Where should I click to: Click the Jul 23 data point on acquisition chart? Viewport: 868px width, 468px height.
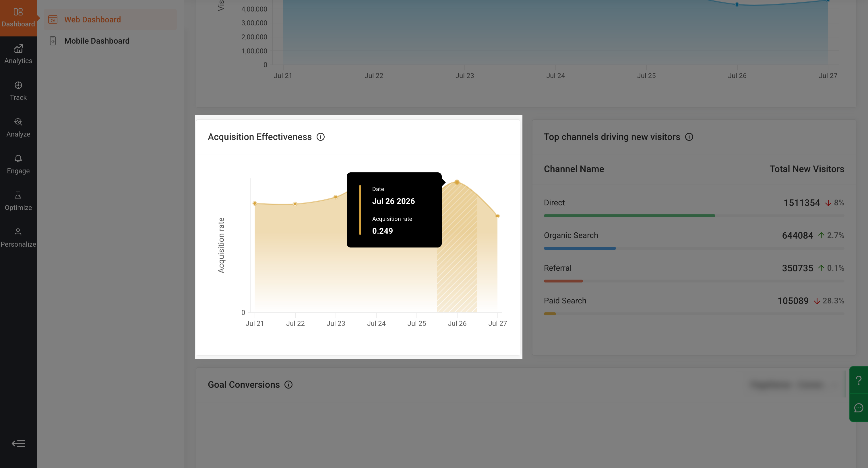[336, 197]
